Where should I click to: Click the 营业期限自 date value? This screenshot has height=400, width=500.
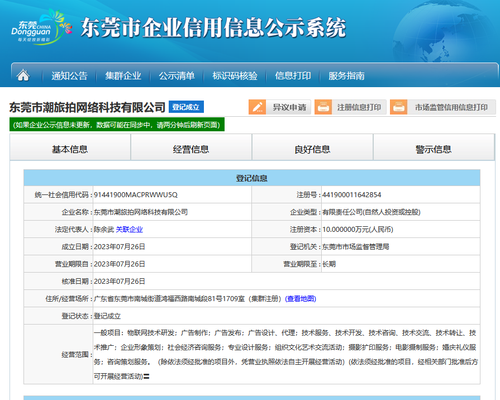point(119,264)
